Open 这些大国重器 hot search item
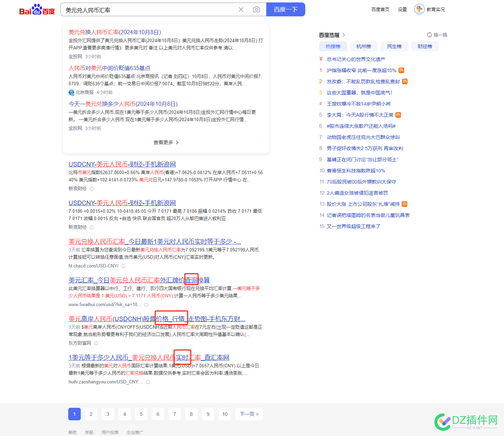Screen dimensions: 504x436 pos(360,93)
